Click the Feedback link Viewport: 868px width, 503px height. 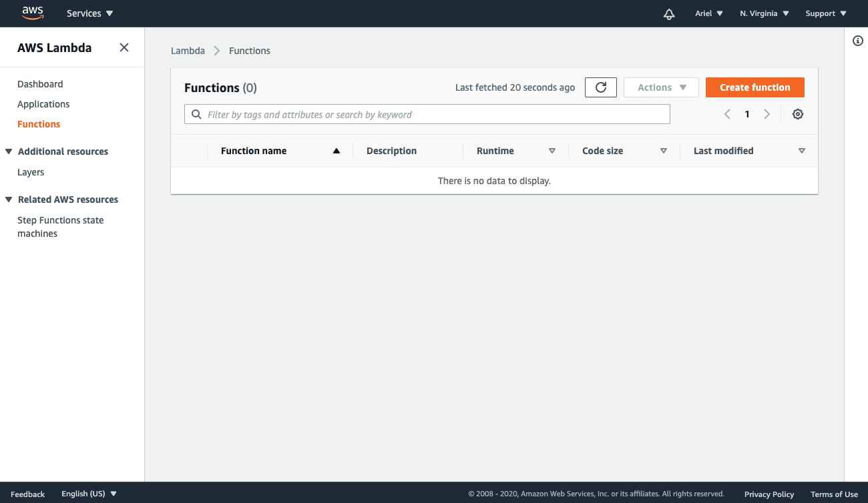coord(27,494)
